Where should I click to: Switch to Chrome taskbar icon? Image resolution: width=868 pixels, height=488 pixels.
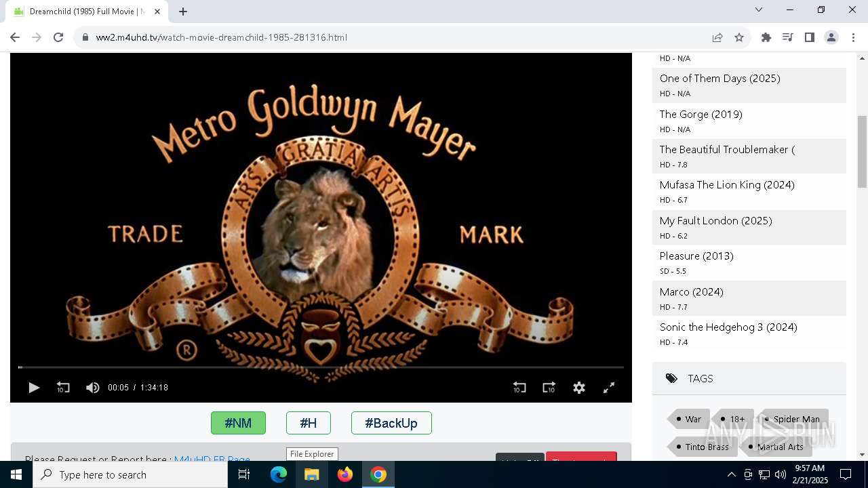[378, 474]
